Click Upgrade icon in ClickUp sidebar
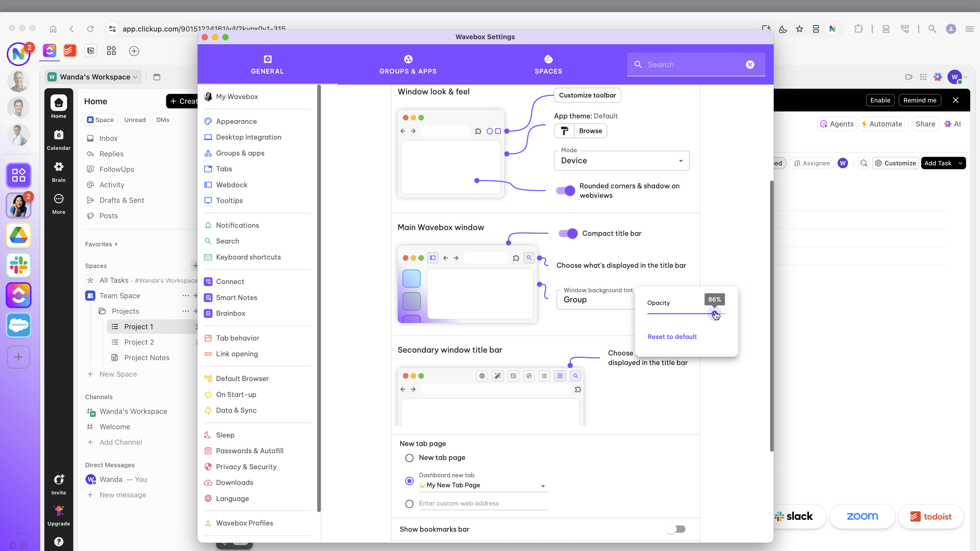Image resolution: width=980 pixels, height=551 pixels. (x=59, y=516)
